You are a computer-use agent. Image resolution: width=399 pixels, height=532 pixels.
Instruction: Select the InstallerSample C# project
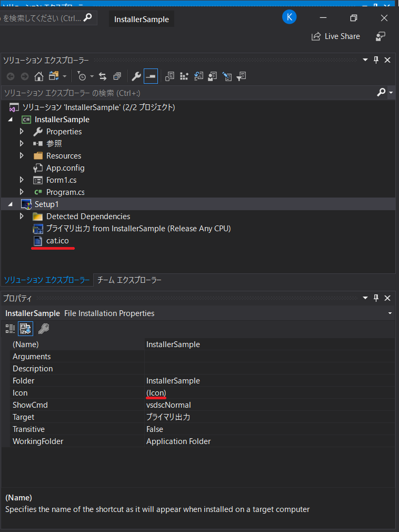coord(62,120)
